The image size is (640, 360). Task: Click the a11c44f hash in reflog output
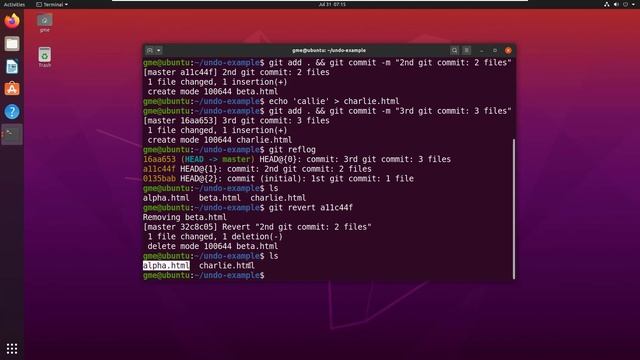pos(159,169)
